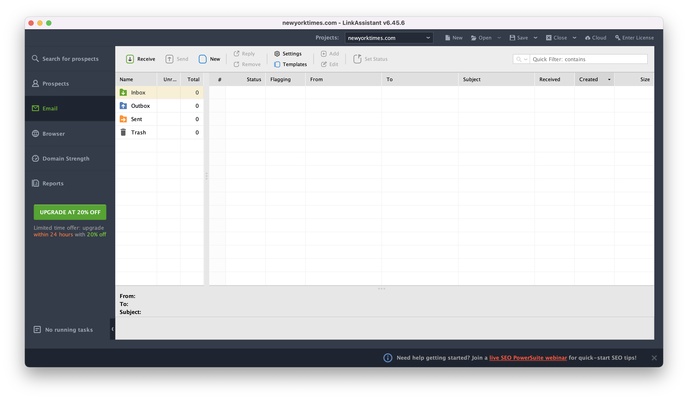Image resolution: width=688 pixels, height=400 pixels.
Task: Click the # column header
Action: tap(218, 79)
